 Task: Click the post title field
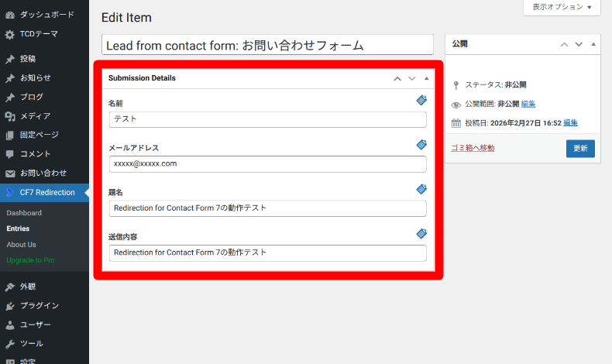(x=267, y=45)
